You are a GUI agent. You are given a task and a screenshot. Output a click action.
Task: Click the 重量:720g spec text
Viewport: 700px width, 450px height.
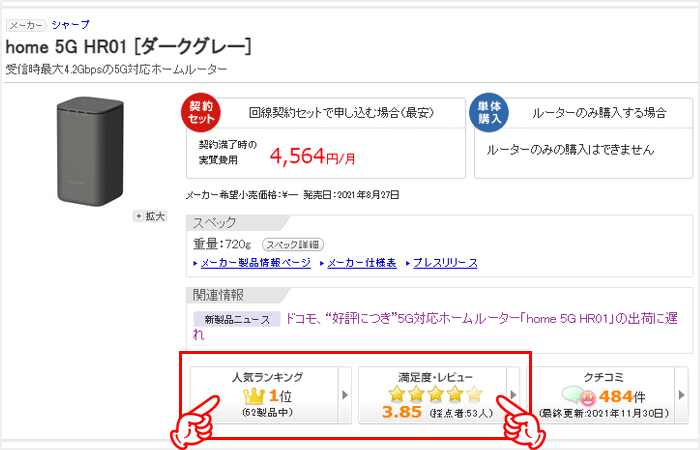222,244
